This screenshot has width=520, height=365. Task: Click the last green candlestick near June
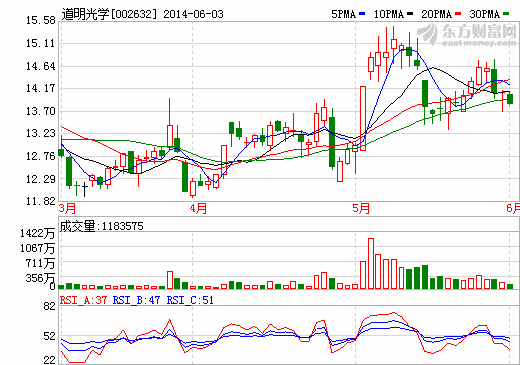point(510,99)
